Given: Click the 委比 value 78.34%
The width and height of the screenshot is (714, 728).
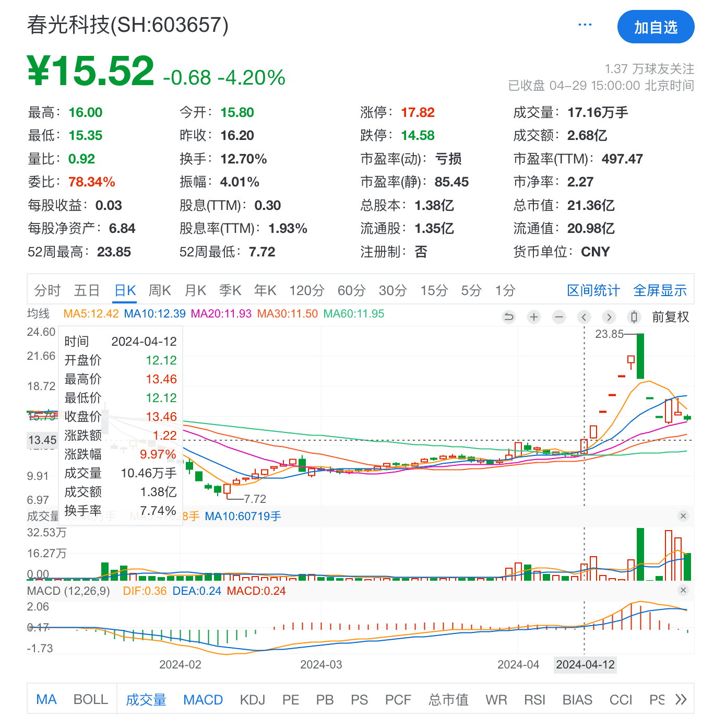Looking at the screenshot, I should click(x=92, y=182).
